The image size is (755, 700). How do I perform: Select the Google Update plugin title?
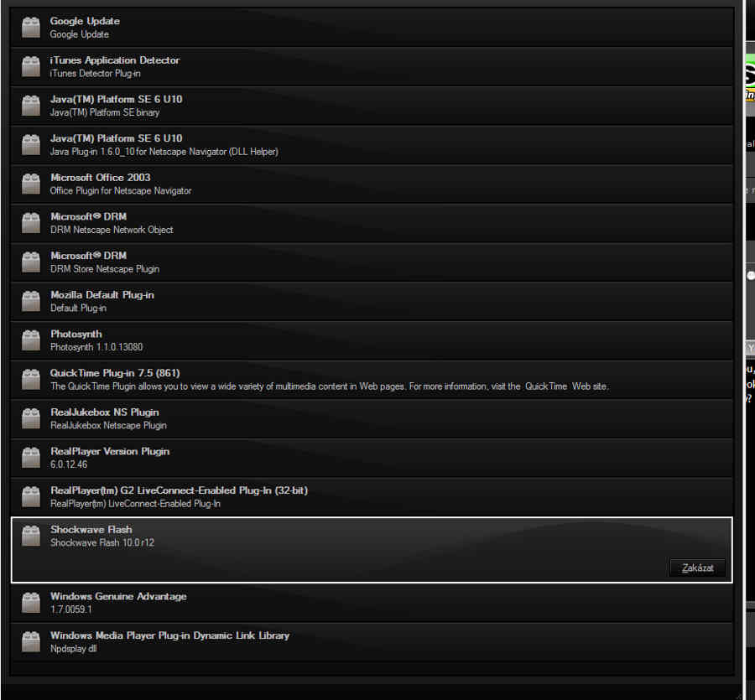tap(85, 21)
